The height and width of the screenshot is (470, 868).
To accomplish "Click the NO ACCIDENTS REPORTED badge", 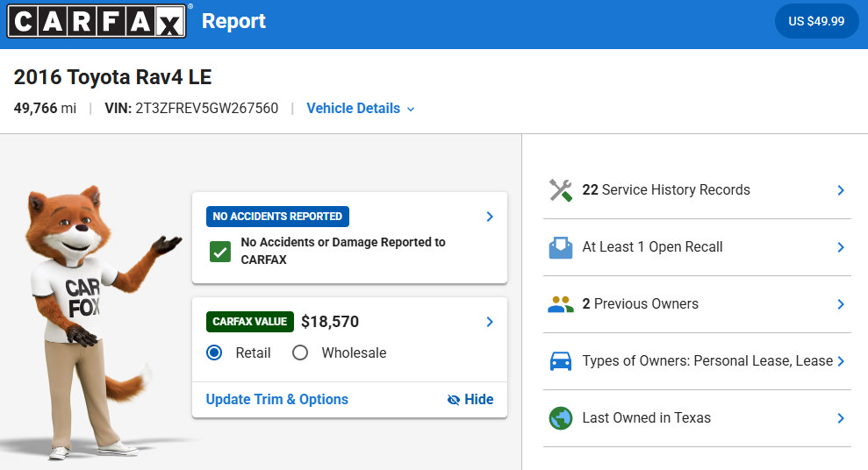I will pos(277,217).
